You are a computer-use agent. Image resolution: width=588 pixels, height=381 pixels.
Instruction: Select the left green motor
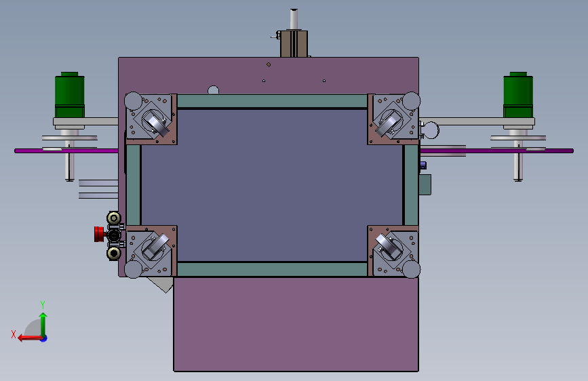pyautogui.click(x=70, y=94)
